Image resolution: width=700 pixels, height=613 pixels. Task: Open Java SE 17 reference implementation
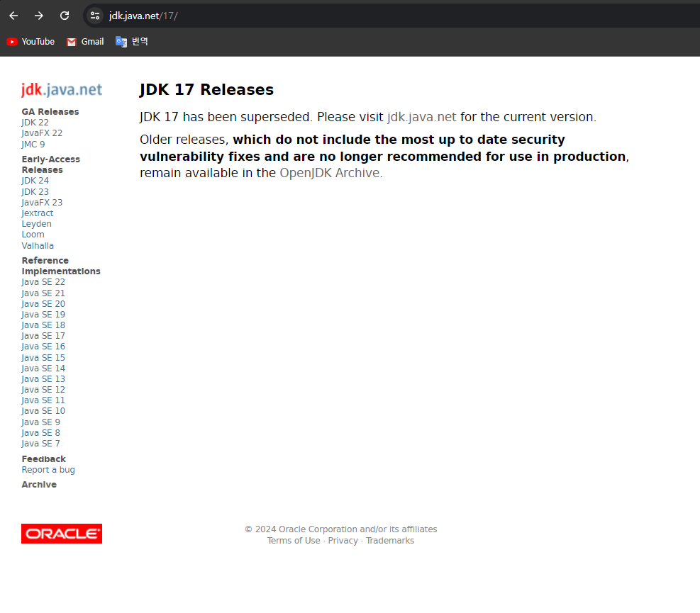pyautogui.click(x=43, y=335)
